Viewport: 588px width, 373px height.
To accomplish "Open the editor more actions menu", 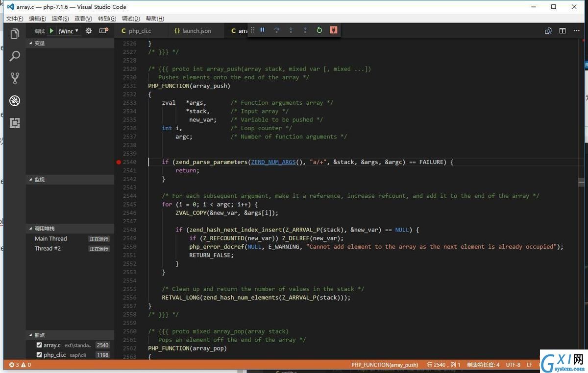I will coord(576,31).
